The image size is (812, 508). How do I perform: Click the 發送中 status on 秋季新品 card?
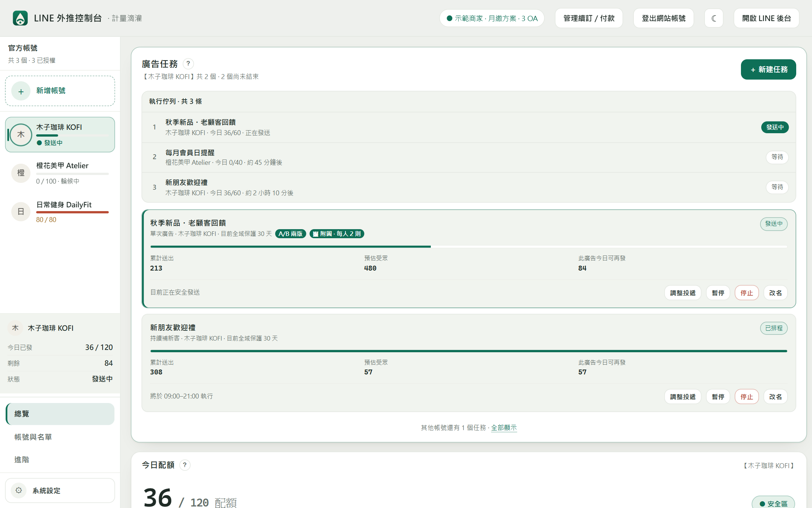[774, 224]
